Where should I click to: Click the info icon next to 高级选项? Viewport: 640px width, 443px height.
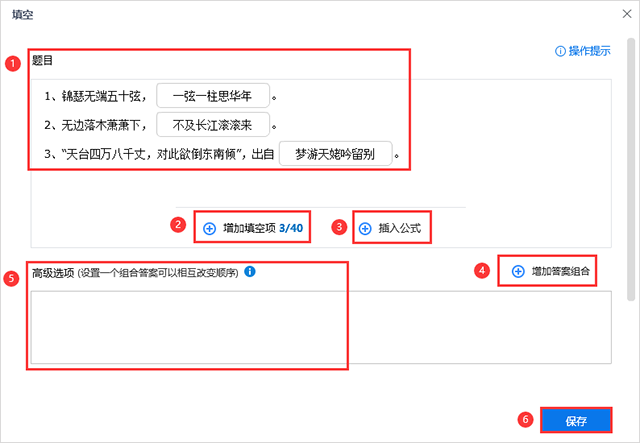pos(250,271)
